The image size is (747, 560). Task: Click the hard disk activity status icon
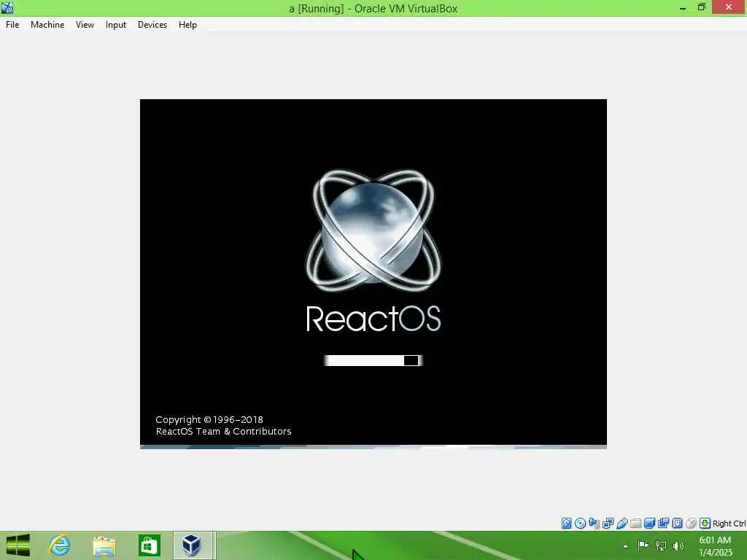coord(566,524)
